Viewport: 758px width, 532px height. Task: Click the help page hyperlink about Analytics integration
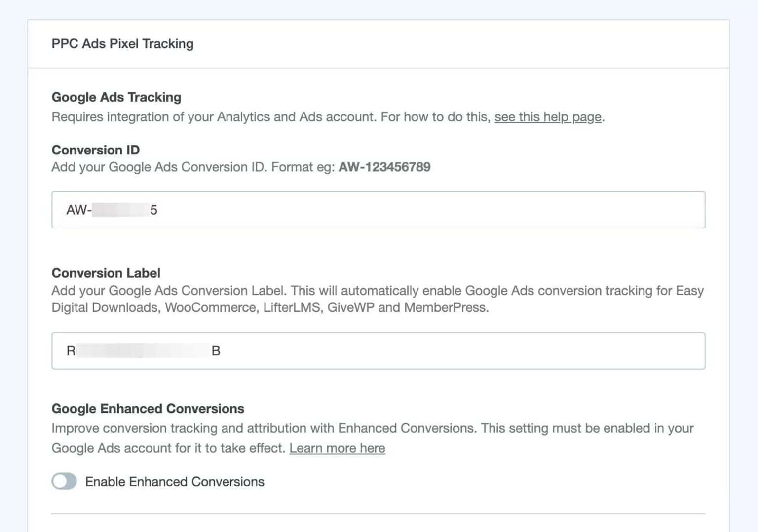(548, 117)
